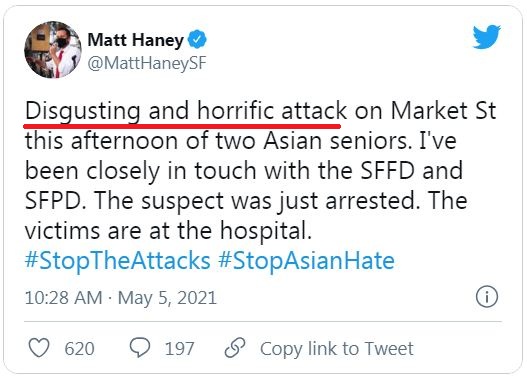This screenshot has width=527, height=379.
Task: Click the text 'victims are at the hospital'
Action: coord(166,231)
